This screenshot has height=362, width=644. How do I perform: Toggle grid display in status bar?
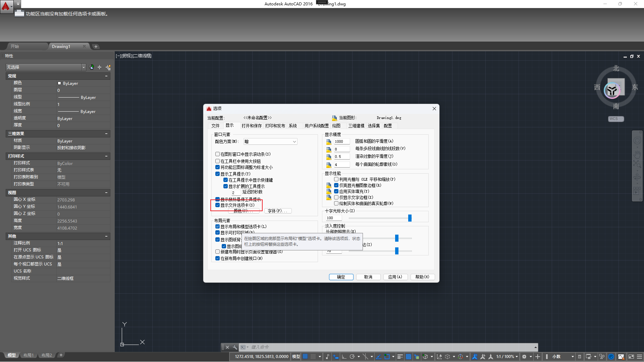(305, 357)
